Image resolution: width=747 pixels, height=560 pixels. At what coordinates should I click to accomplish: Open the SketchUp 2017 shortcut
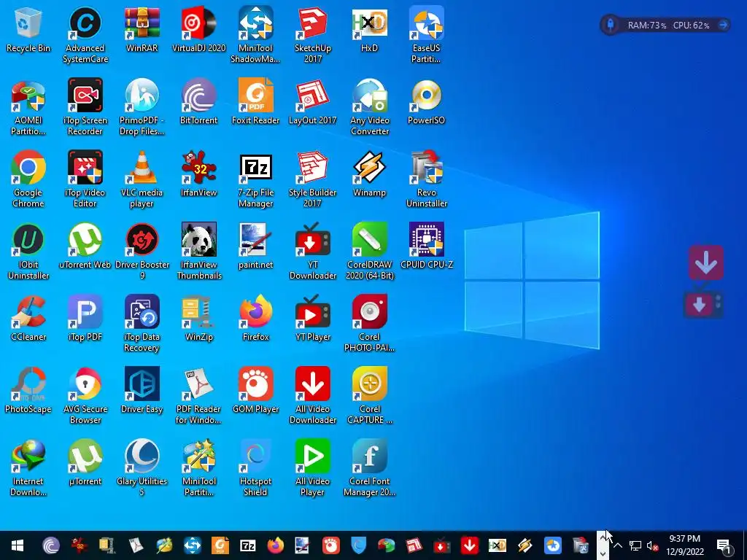pos(312,35)
